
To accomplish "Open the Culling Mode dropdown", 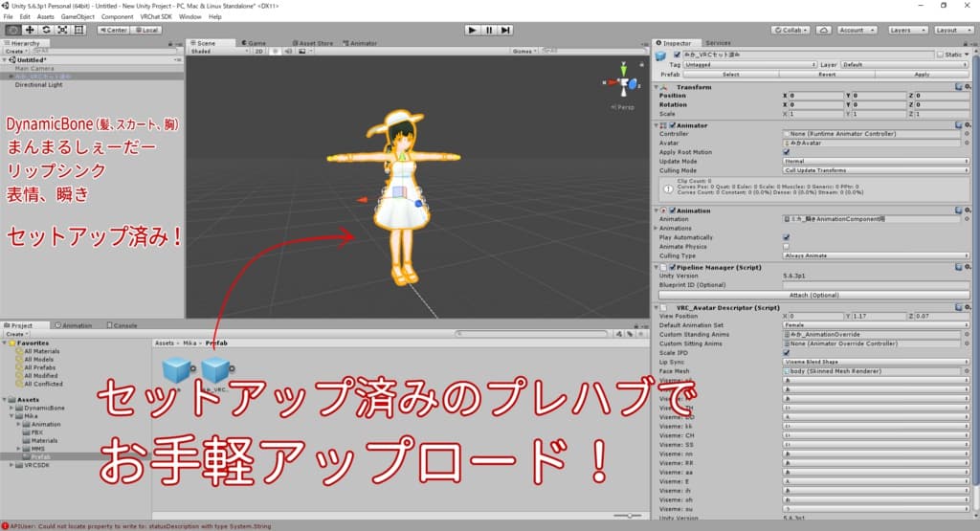I will pyautogui.click(x=871, y=170).
